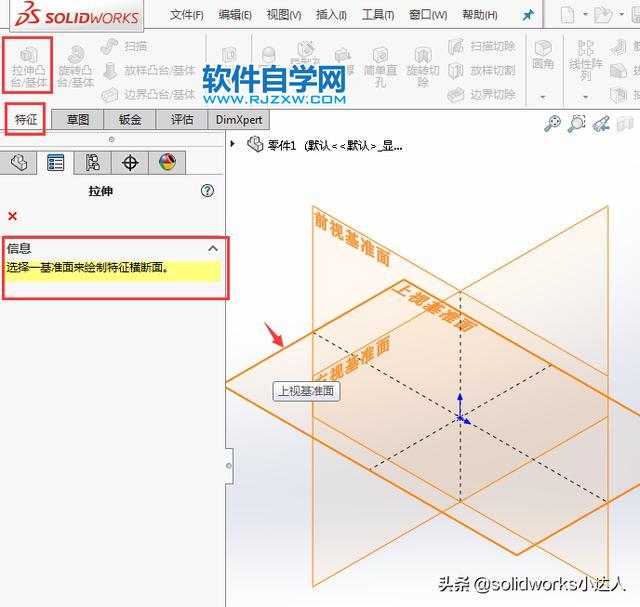Open the 帮助(H) menu
The width and height of the screenshot is (640, 607).
tap(480, 15)
